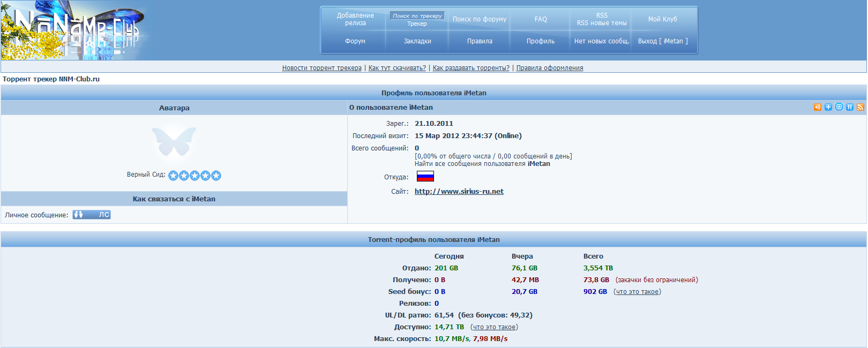Click the orange RSS feed icon in profile header

[860, 107]
